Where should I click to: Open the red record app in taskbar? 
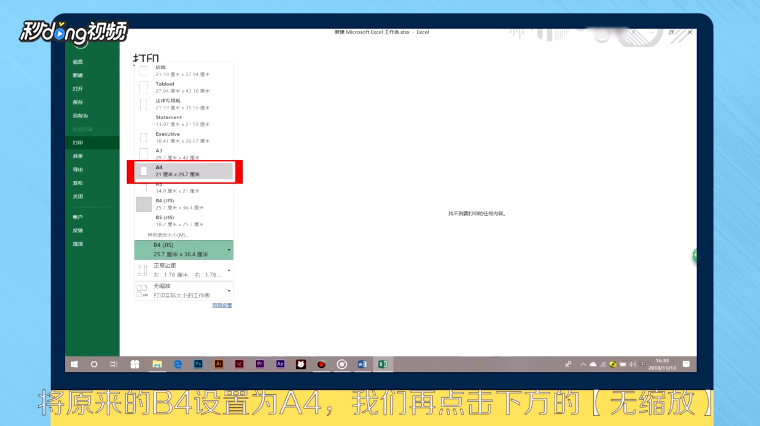point(321,364)
